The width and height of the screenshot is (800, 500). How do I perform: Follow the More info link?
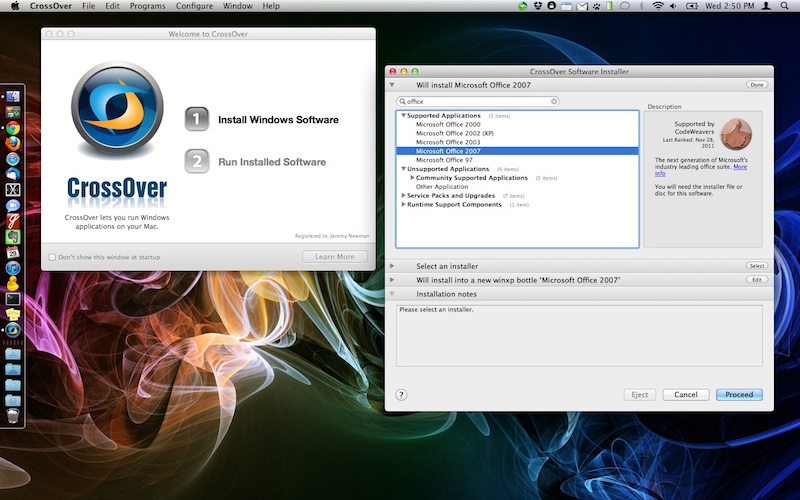pos(701,170)
